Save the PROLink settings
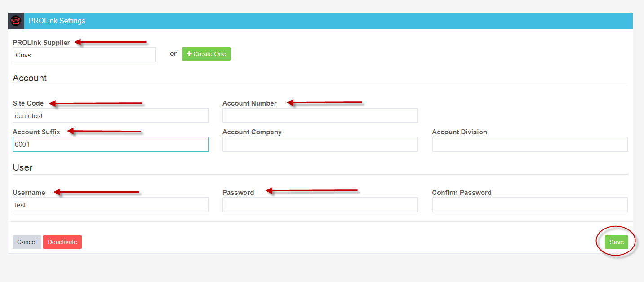 coord(616,242)
